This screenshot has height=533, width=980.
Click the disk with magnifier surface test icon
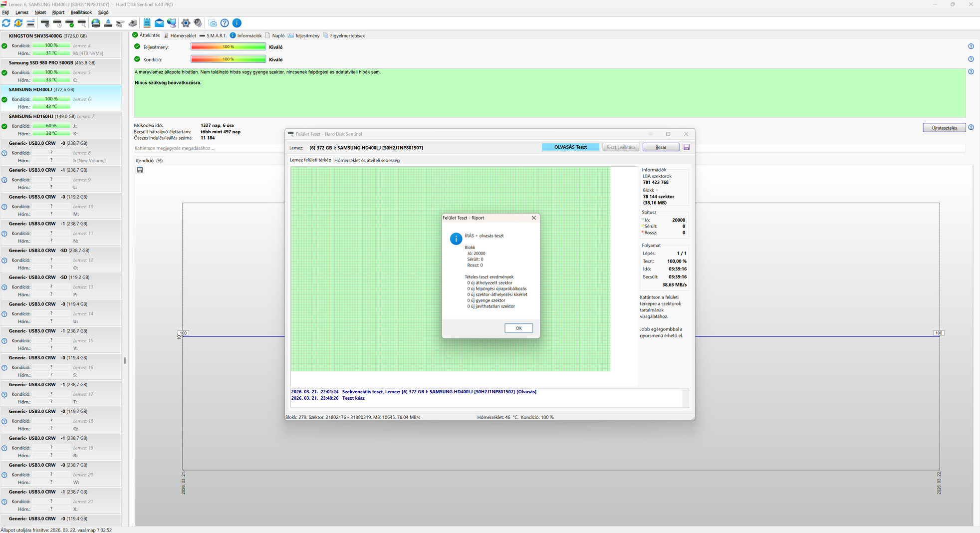[82, 23]
